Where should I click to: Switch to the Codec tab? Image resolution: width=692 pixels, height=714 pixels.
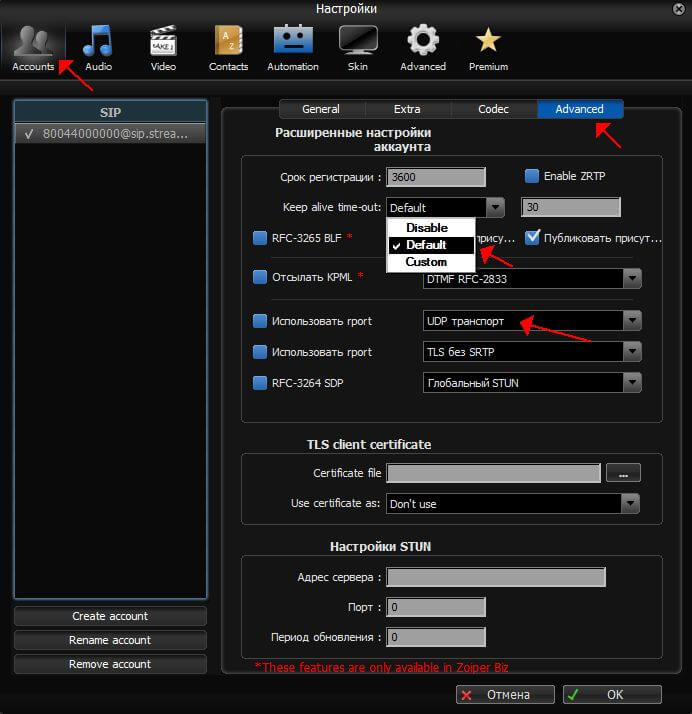click(493, 109)
